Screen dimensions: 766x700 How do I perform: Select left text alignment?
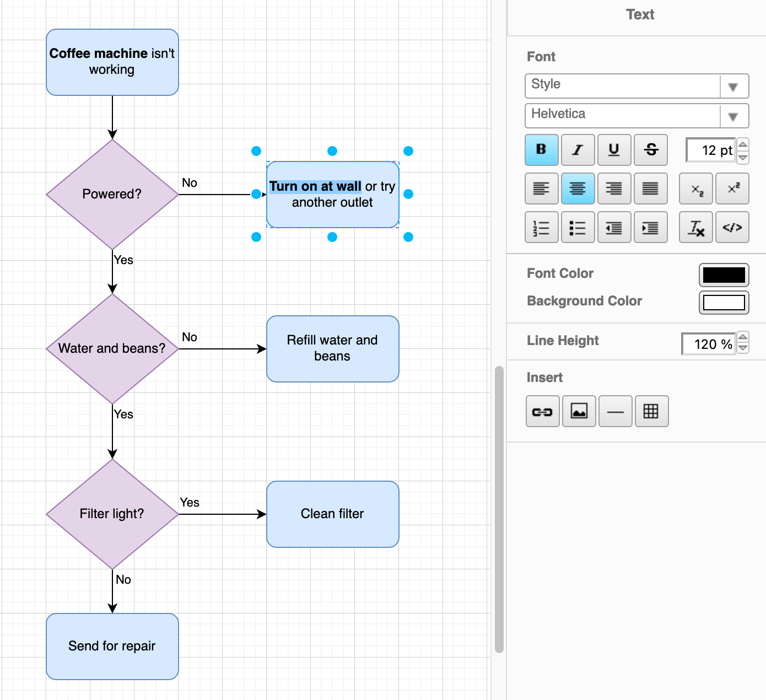click(x=541, y=189)
